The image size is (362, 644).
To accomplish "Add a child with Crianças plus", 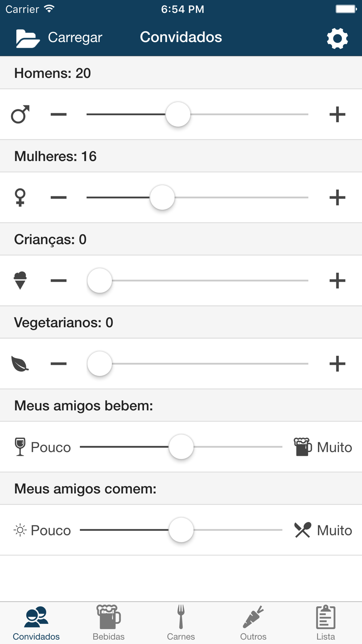I will pos(337,281).
